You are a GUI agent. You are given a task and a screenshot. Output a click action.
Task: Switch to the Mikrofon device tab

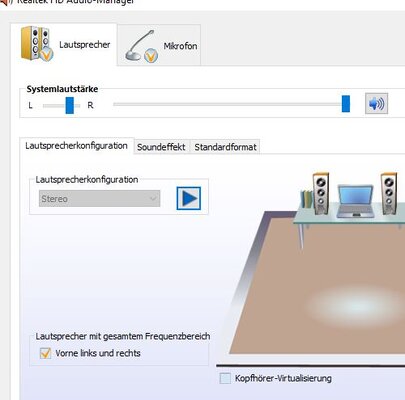(x=159, y=45)
